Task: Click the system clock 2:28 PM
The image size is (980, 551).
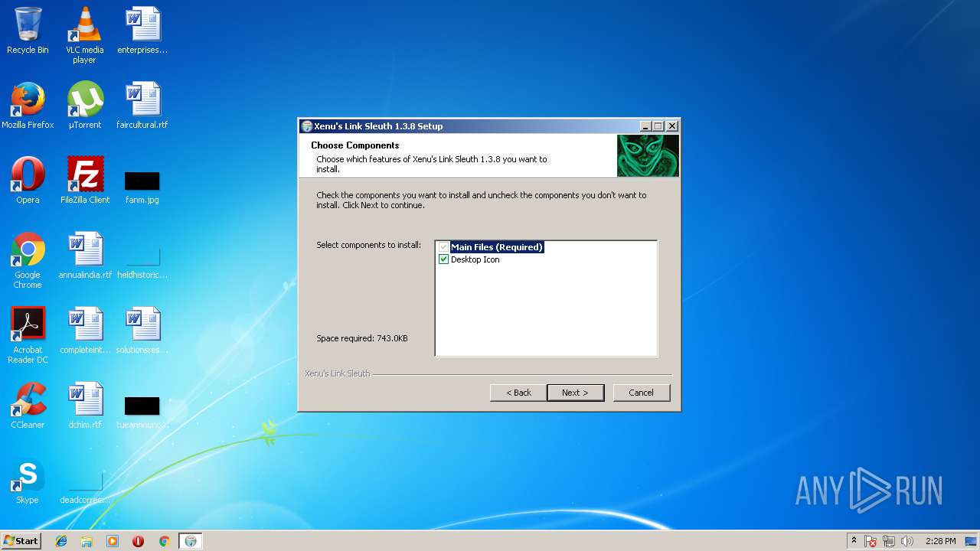Action: click(940, 541)
